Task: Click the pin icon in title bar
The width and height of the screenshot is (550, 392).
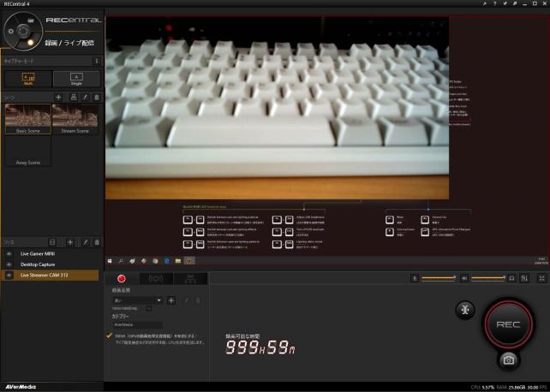Action: pos(484,3)
